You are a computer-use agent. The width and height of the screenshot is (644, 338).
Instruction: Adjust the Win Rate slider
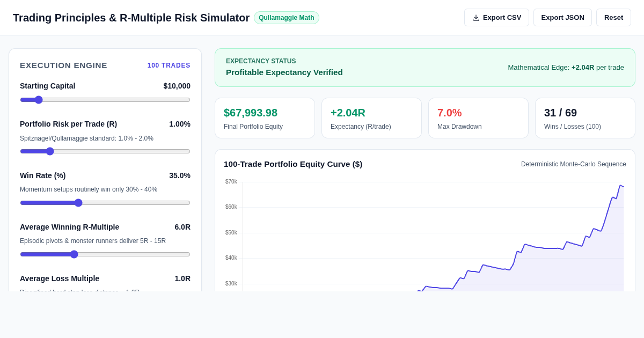click(x=105, y=203)
